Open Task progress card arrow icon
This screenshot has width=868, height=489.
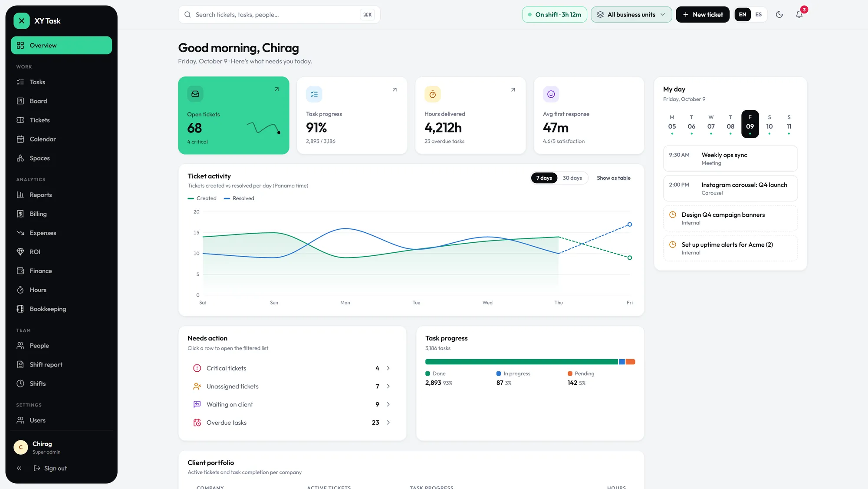coord(395,89)
